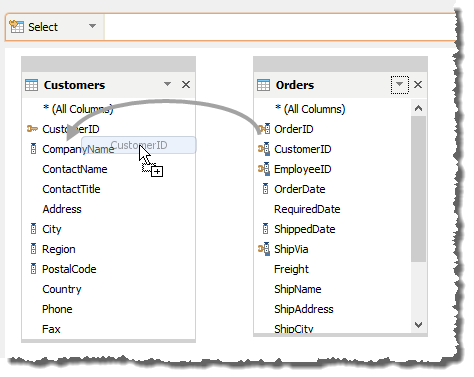Select the Freight column in Orders
This screenshot has height=377, width=474.
(291, 269)
